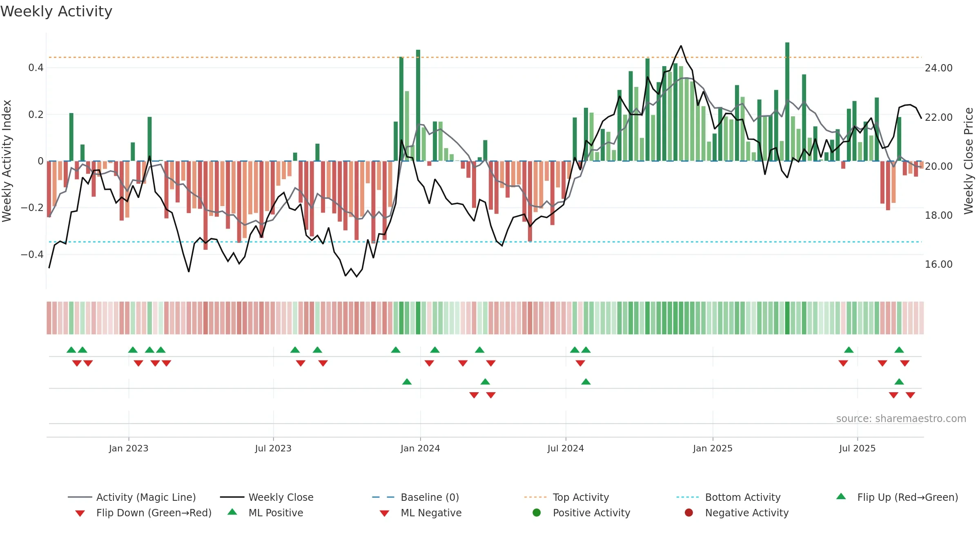The width and height of the screenshot is (980, 551).
Task: Click the '16.00' price axis tick
Action: (x=939, y=264)
